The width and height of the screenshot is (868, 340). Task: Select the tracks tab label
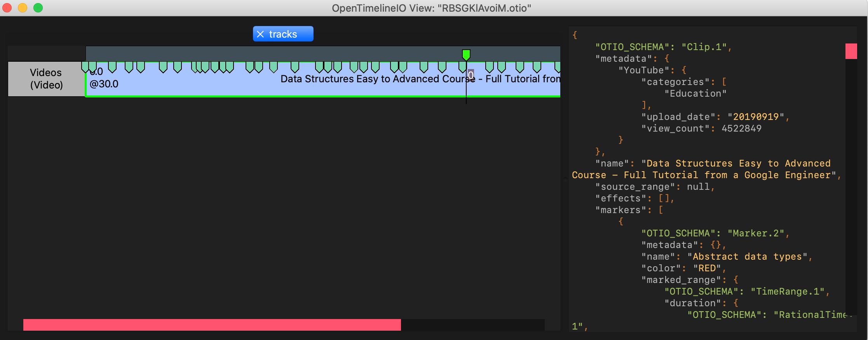click(x=283, y=34)
